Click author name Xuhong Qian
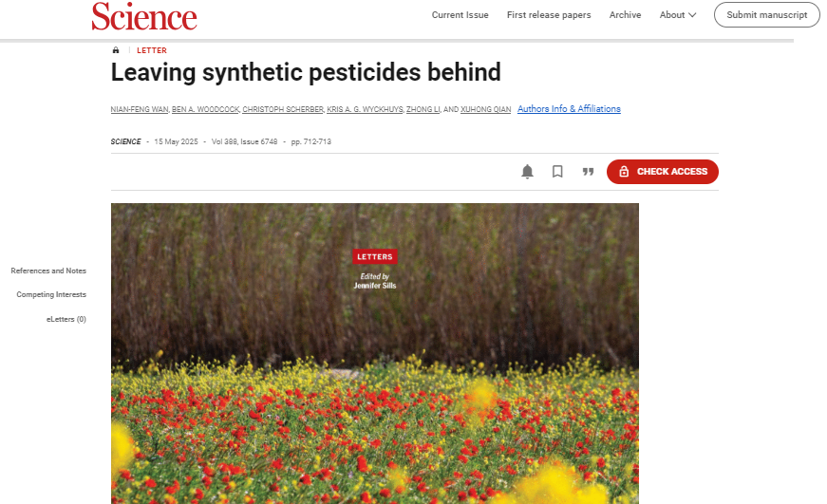The image size is (827, 504). pyautogui.click(x=484, y=110)
